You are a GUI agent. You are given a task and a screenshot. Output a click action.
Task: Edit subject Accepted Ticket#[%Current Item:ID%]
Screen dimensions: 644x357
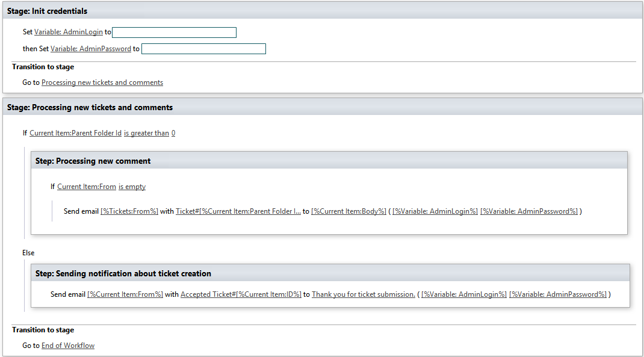click(x=241, y=294)
